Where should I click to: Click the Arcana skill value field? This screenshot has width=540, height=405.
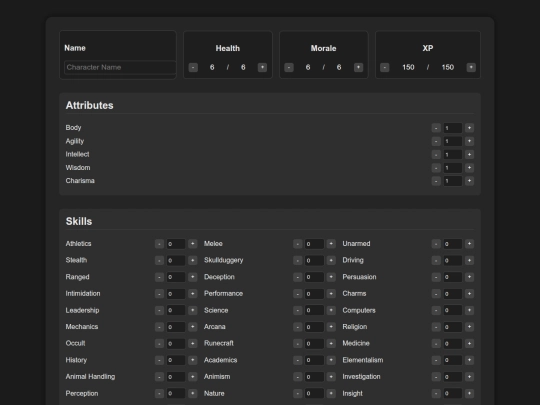click(x=314, y=327)
